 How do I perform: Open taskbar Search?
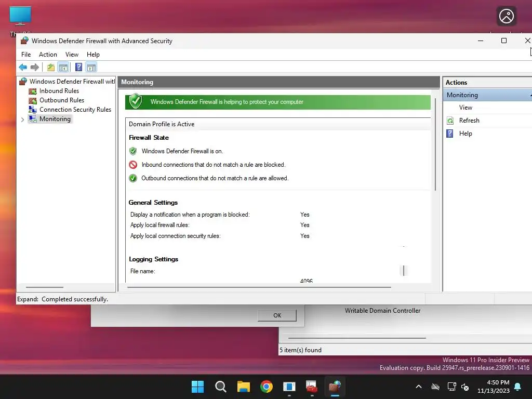pos(220,387)
